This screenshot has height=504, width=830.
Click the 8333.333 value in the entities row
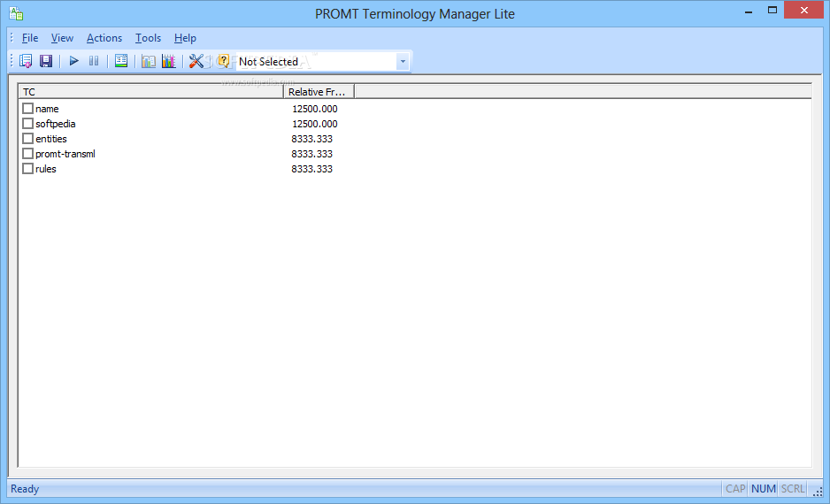(311, 139)
